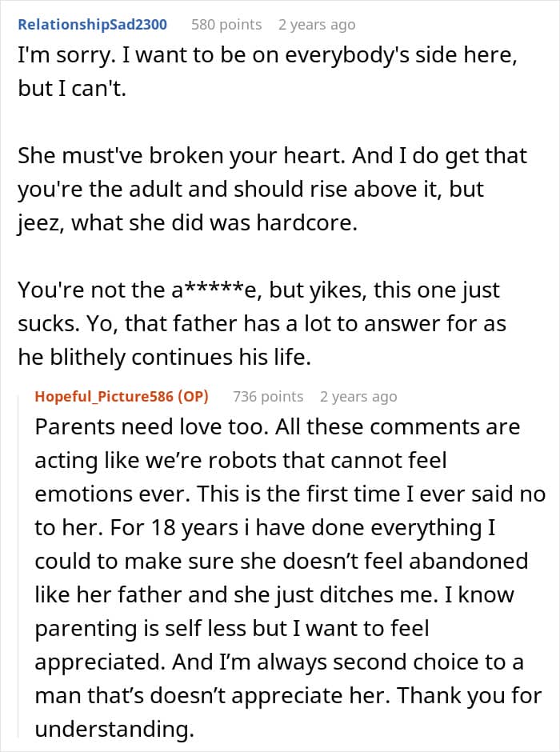This screenshot has width=560, height=752.
Task: Click the 580 points score label
Action: [x=226, y=25]
